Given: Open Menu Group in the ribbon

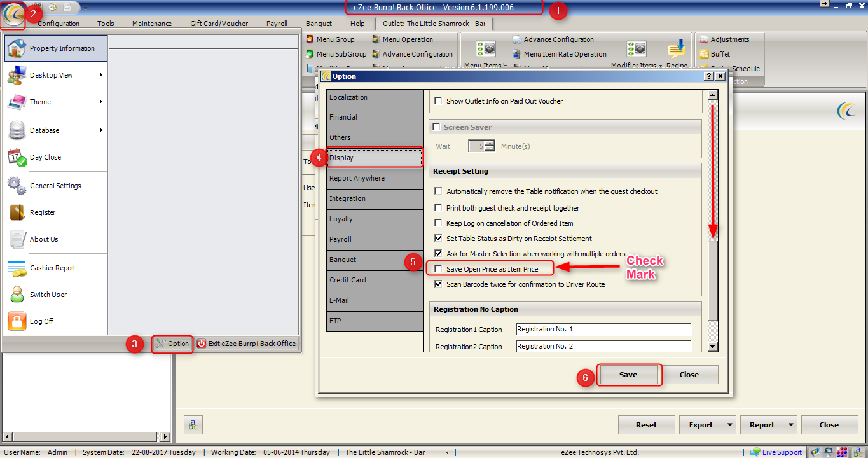Looking at the screenshot, I should 330,39.
